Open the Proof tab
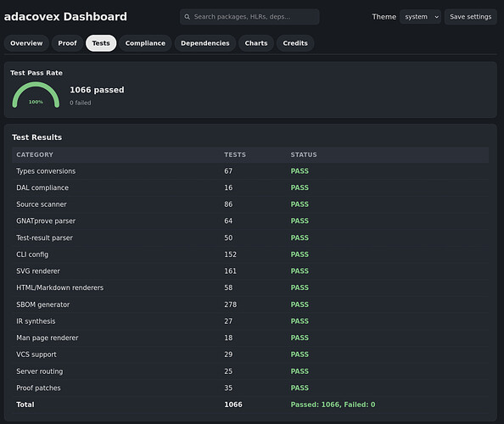 pos(68,43)
